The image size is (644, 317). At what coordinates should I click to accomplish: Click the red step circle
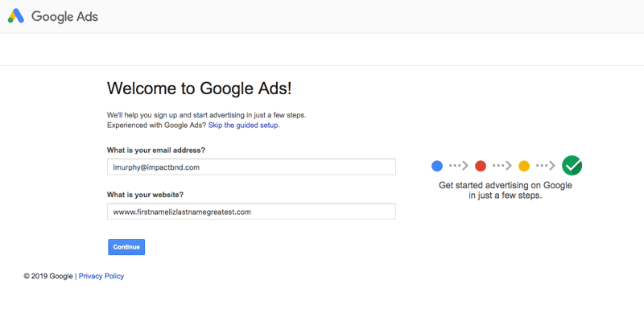pos(481,166)
